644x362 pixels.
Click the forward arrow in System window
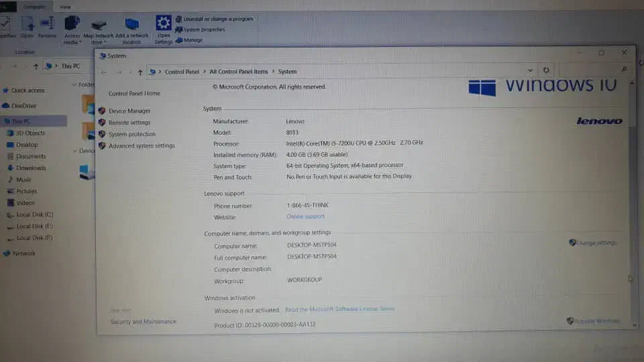pos(119,72)
